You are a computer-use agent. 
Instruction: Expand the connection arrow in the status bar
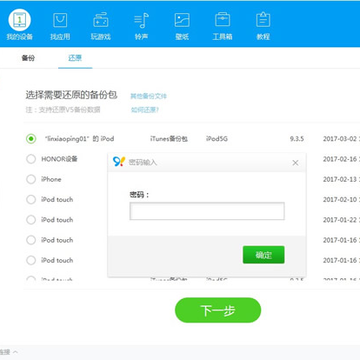point(15,352)
